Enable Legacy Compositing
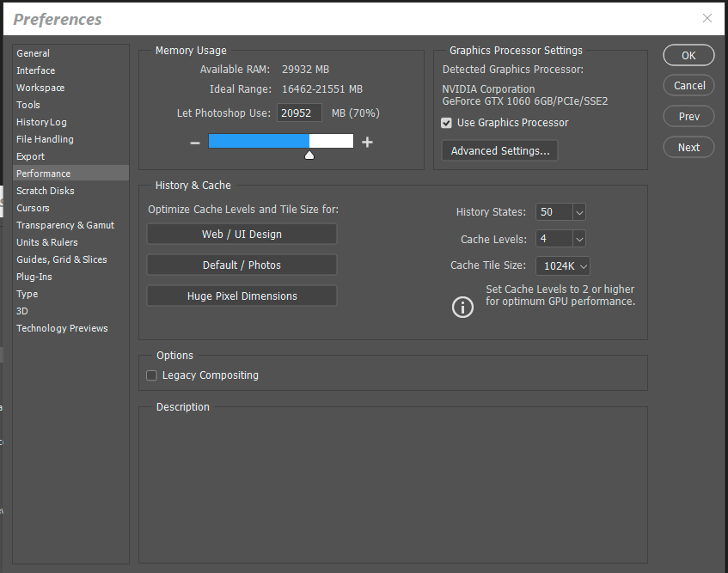The width and height of the screenshot is (728, 573). tap(151, 375)
